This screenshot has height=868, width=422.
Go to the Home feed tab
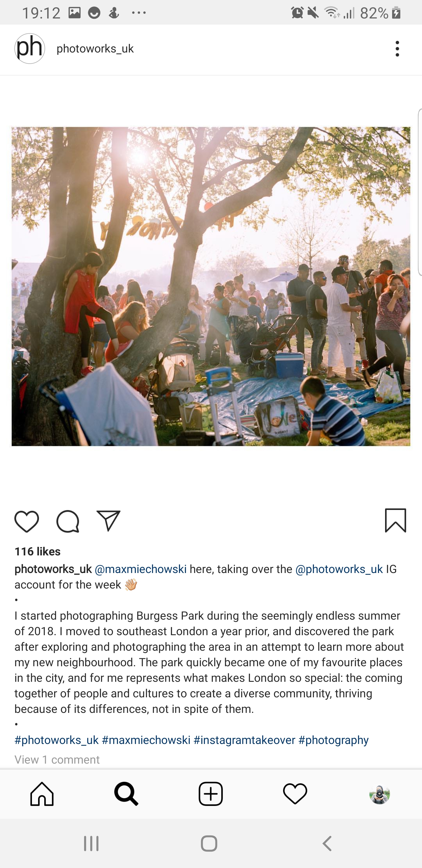pyautogui.click(x=42, y=794)
